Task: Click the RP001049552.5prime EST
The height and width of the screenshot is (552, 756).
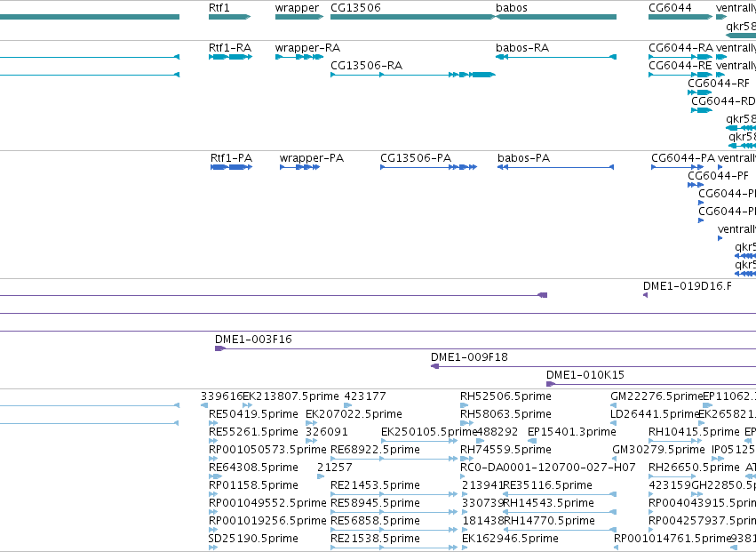Action: tap(213, 513)
